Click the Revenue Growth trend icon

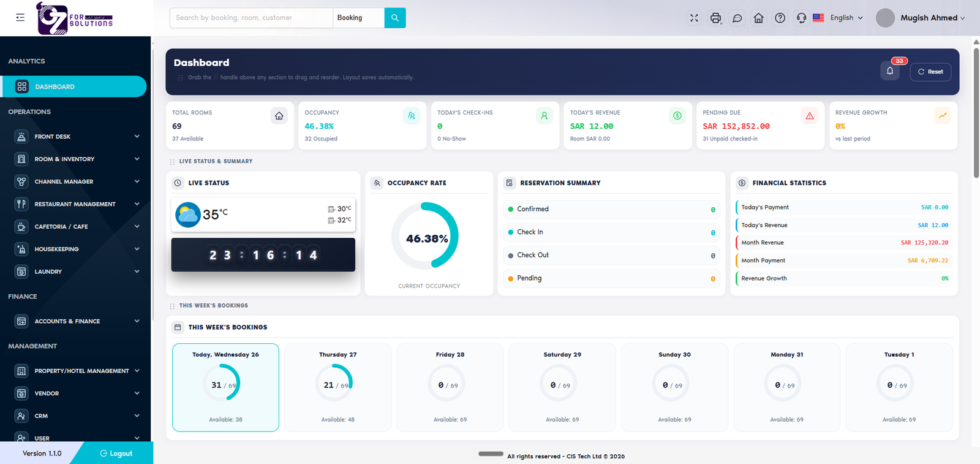(943, 116)
